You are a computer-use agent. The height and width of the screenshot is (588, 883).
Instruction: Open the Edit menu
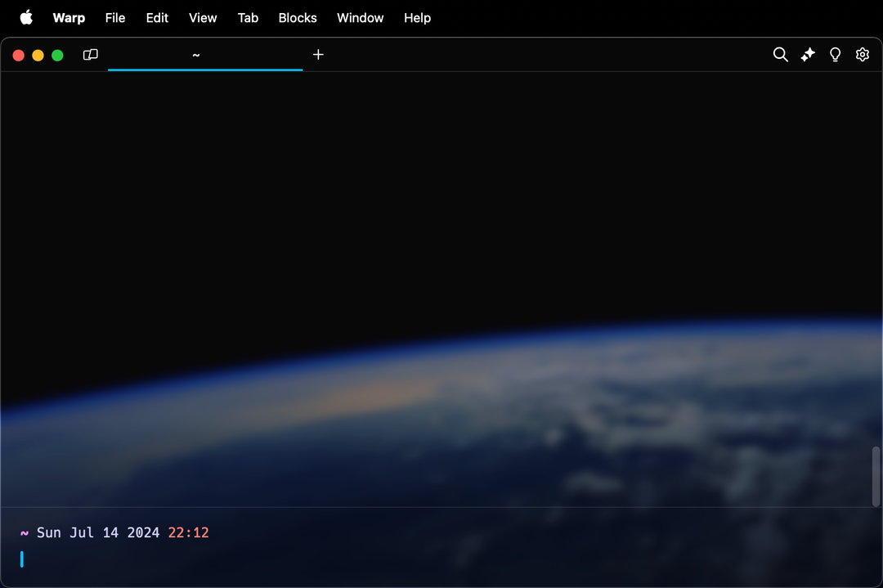[157, 18]
